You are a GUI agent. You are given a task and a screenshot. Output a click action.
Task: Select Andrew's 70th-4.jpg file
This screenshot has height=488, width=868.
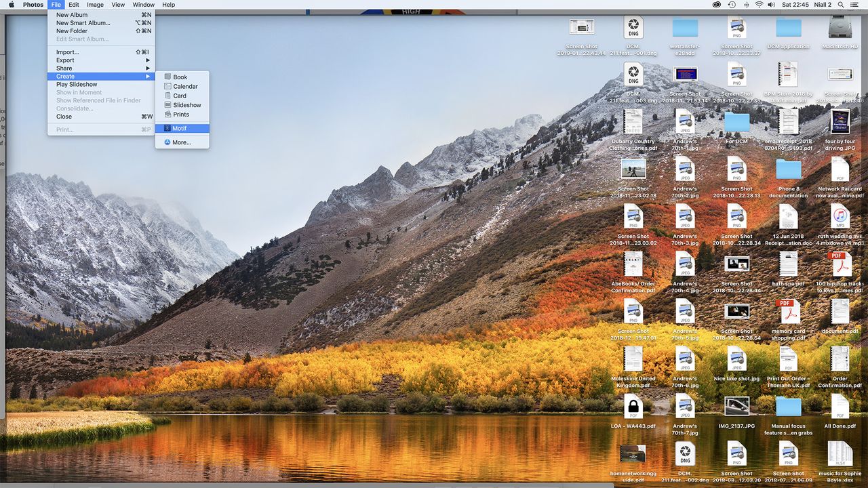(x=685, y=264)
